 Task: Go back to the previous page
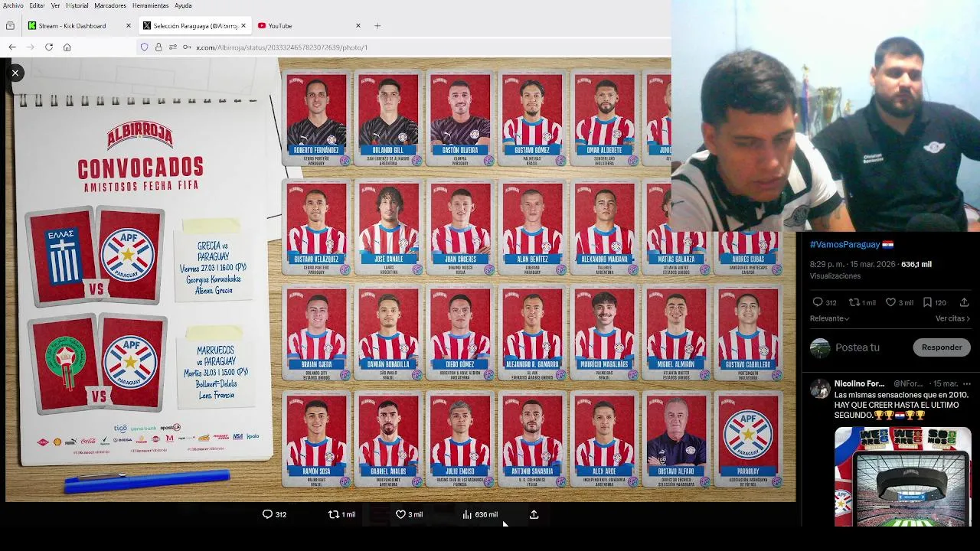coord(12,47)
